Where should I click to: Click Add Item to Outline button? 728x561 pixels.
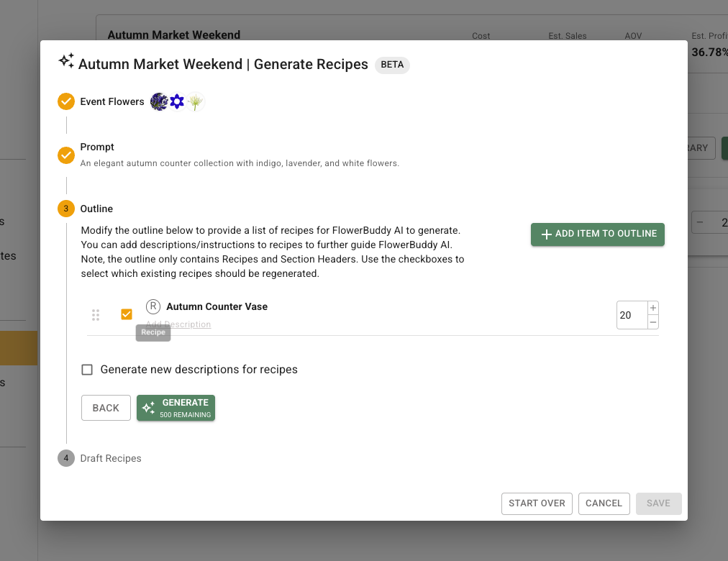pos(598,234)
